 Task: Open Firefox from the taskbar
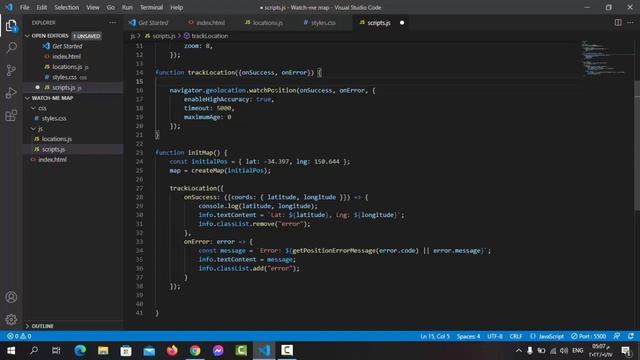(172, 351)
